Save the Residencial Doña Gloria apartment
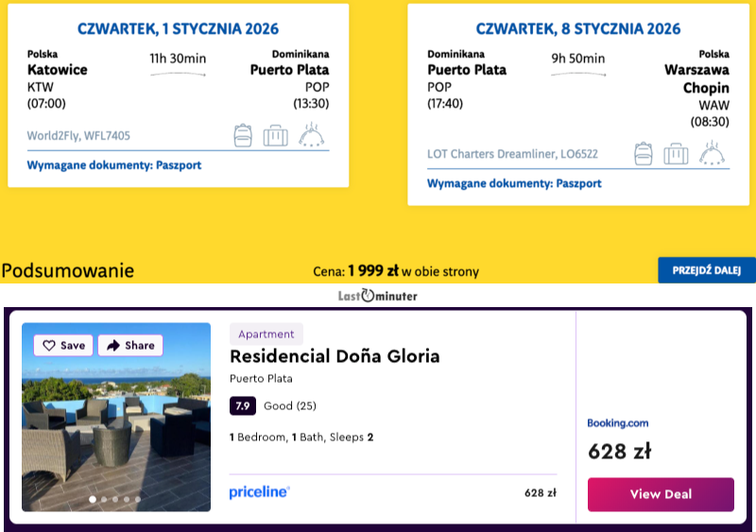 [x=64, y=346]
